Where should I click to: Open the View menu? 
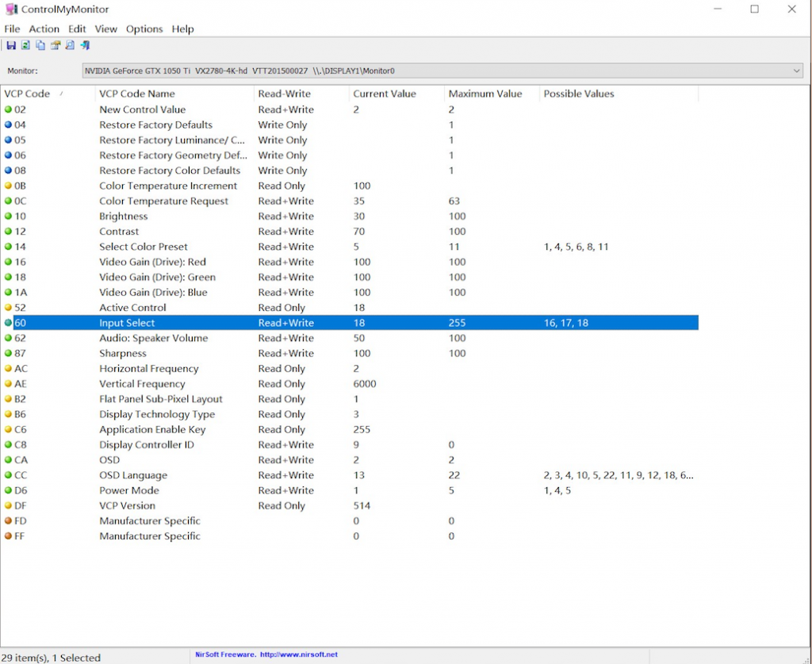[105, 29]
